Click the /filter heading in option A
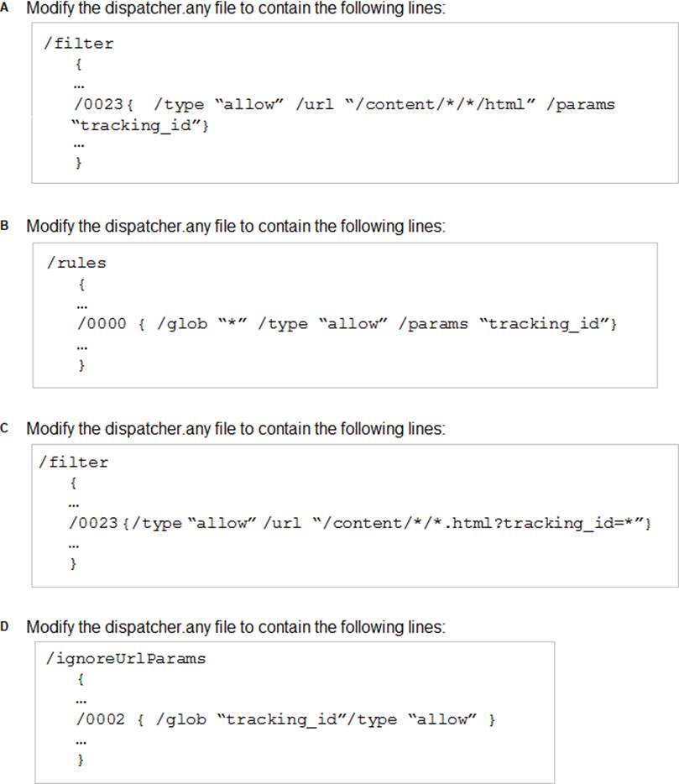 click(x=79, y=44)
